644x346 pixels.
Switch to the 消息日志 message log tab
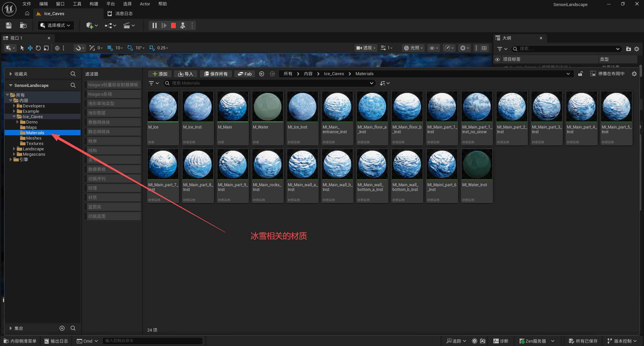[120, 14]
